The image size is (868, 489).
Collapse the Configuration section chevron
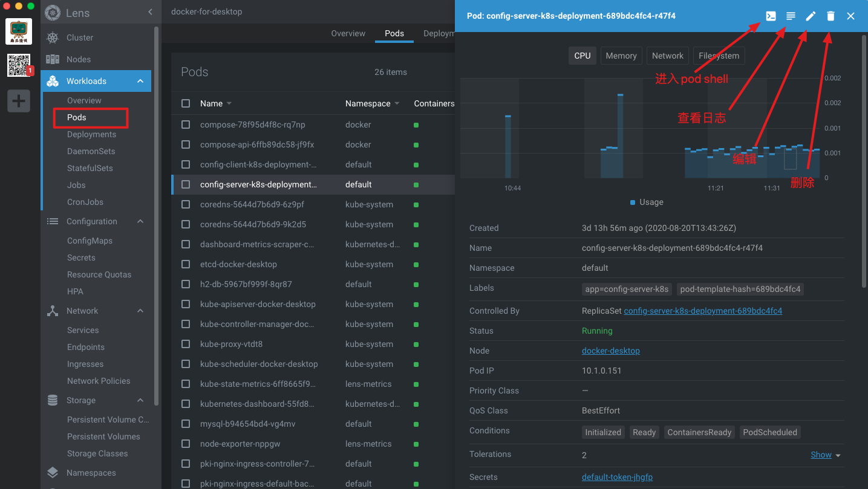coord(140,221)
